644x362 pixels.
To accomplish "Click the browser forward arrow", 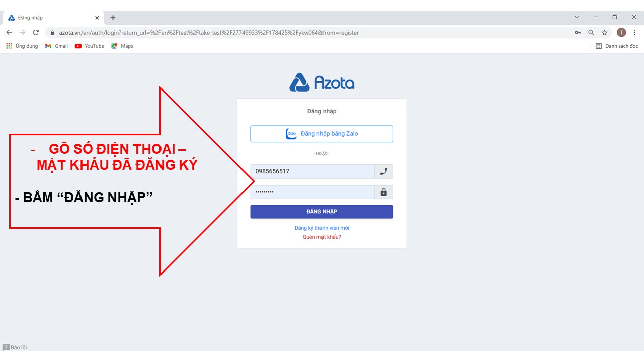I will tap(22, 32).
